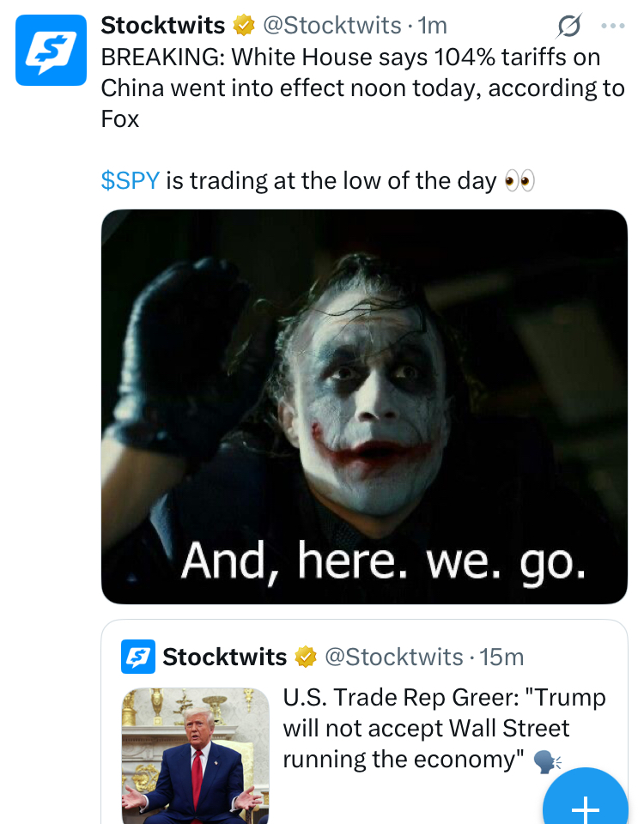
Task: Click the small Stocktwits logo in quoted post
Action: 137,657
